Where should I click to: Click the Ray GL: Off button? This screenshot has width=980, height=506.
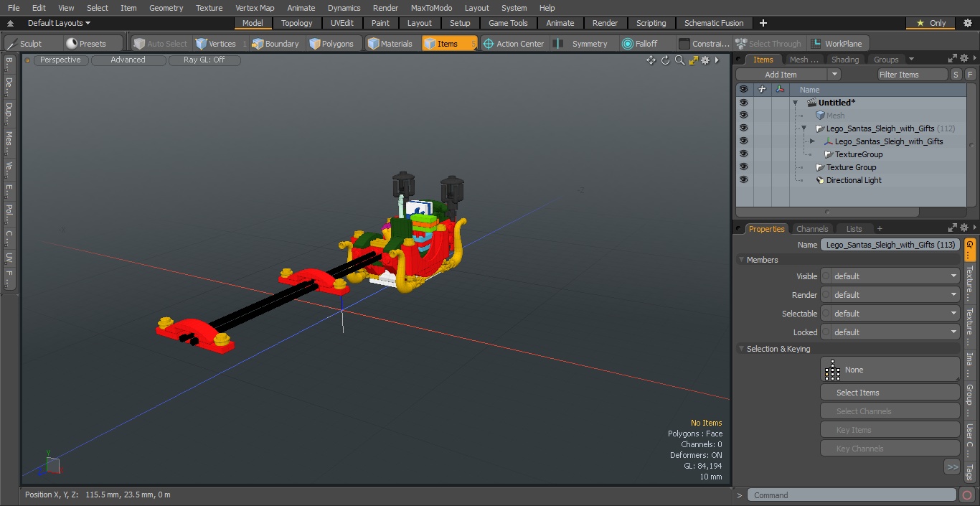coord(204,60)
